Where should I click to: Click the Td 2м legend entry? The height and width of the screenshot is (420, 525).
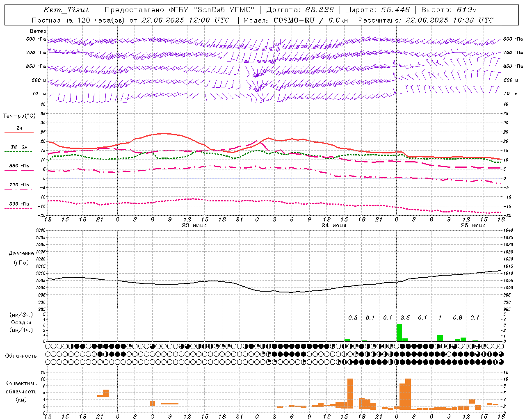tap(19, 147)
